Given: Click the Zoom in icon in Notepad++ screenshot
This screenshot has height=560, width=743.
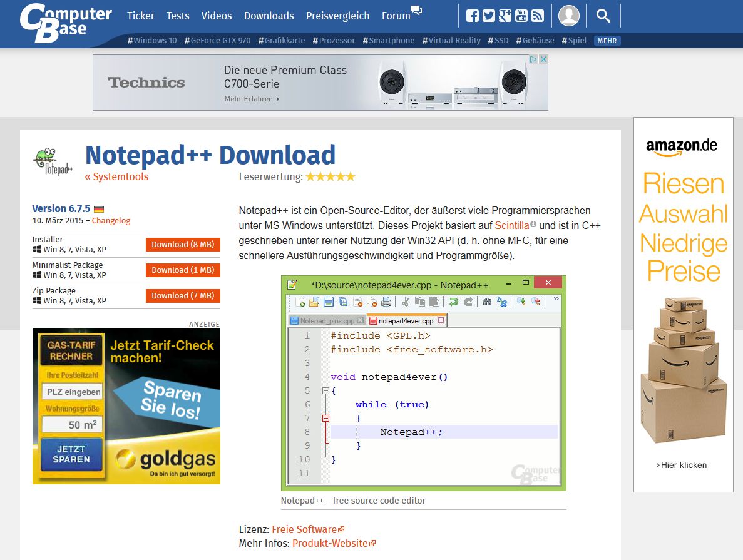Looking at the screenshot, I should tap(521, 302).
